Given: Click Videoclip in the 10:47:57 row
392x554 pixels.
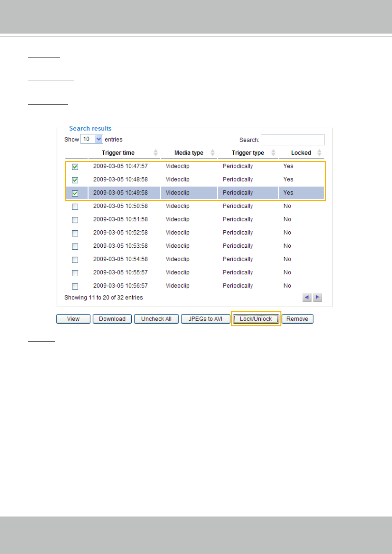Looking at the screenshot, I should tap(178, 166).
